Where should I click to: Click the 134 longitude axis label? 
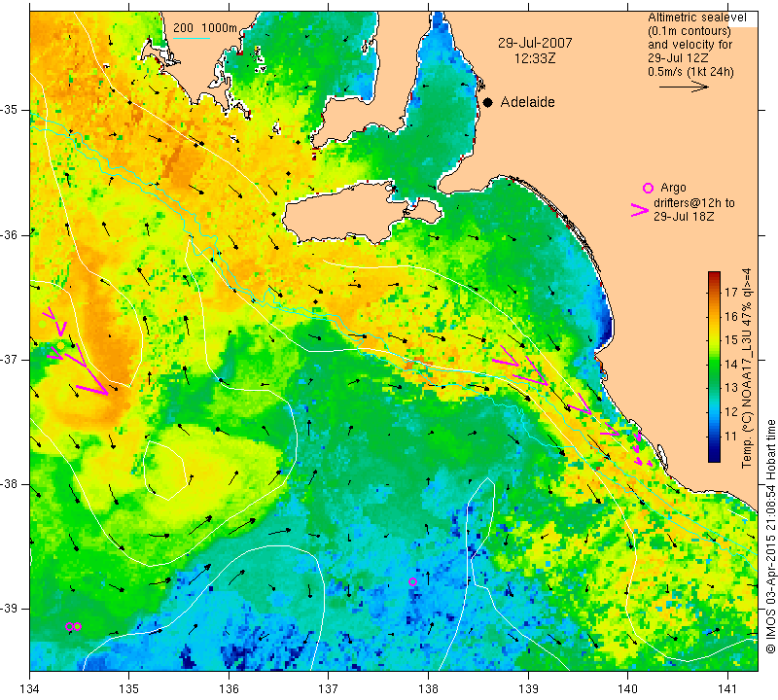click(29, 688)
